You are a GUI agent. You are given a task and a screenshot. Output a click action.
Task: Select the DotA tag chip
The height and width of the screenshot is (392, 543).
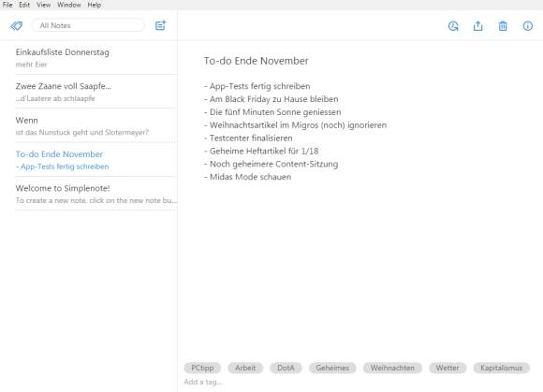click(286, 368)
